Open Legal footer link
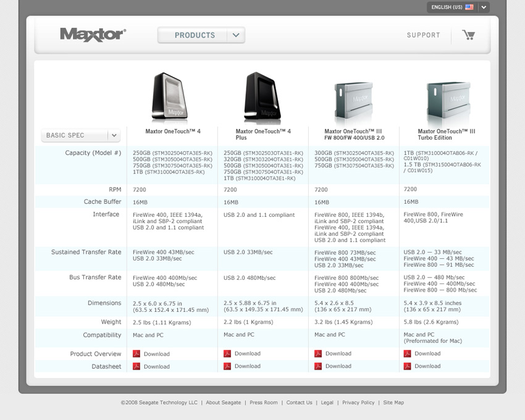 tap(327, 403)
